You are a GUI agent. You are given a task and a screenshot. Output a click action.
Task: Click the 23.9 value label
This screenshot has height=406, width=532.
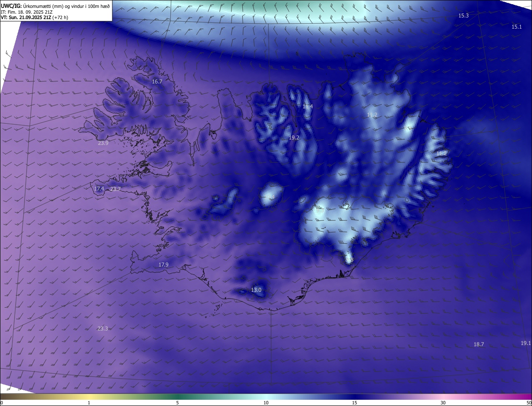coord(103,143)
